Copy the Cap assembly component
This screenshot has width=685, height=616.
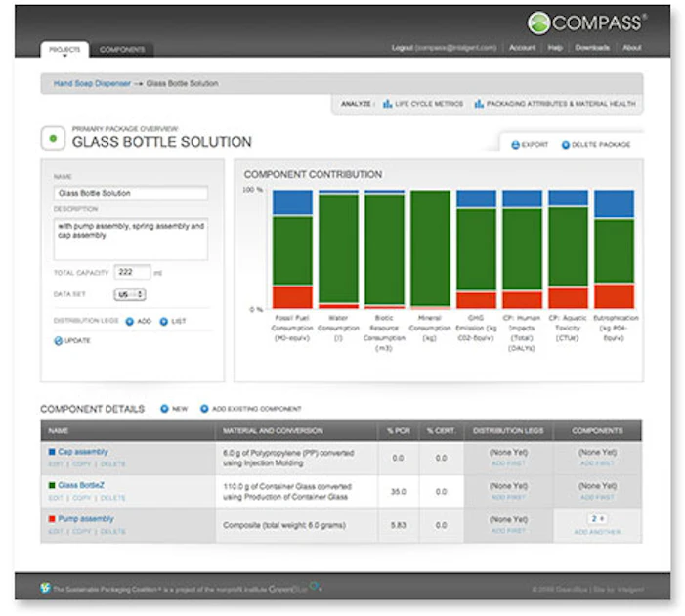[82, 463]
